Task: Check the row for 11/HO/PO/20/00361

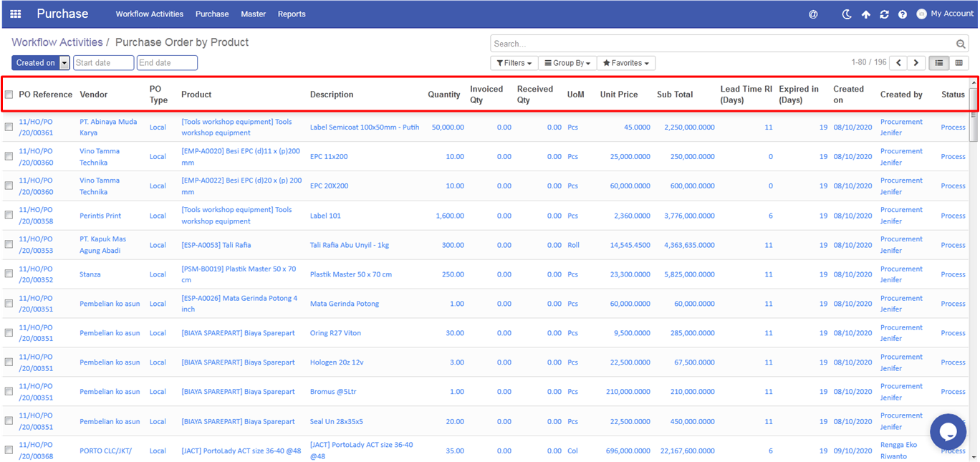Action: pos(9,127)
